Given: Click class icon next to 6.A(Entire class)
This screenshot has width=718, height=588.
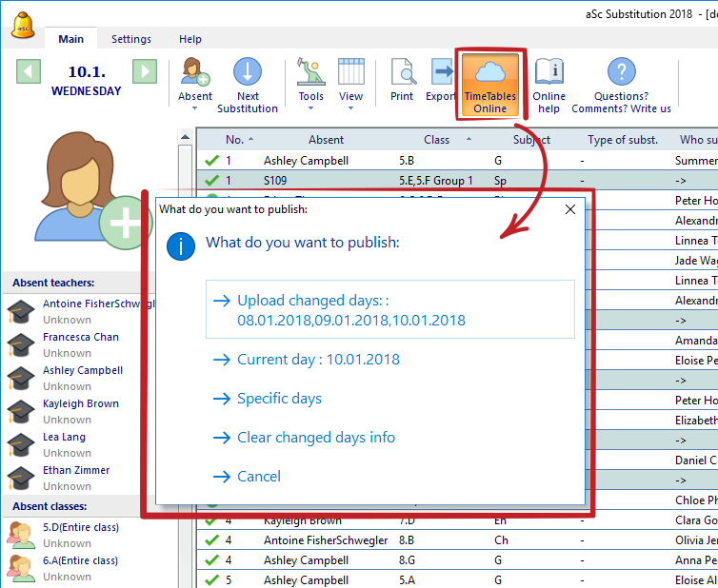Looking at the screenshot, I should [21, 569].
